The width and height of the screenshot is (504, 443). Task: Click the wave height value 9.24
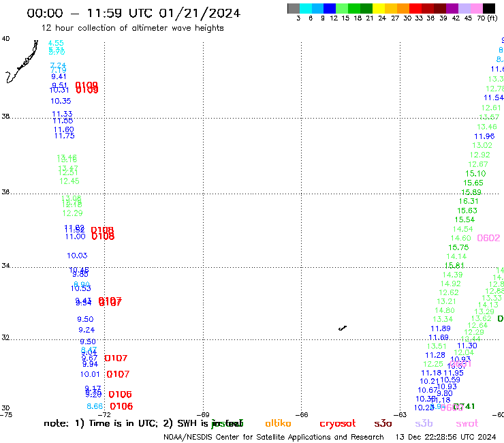coord(86,330)
